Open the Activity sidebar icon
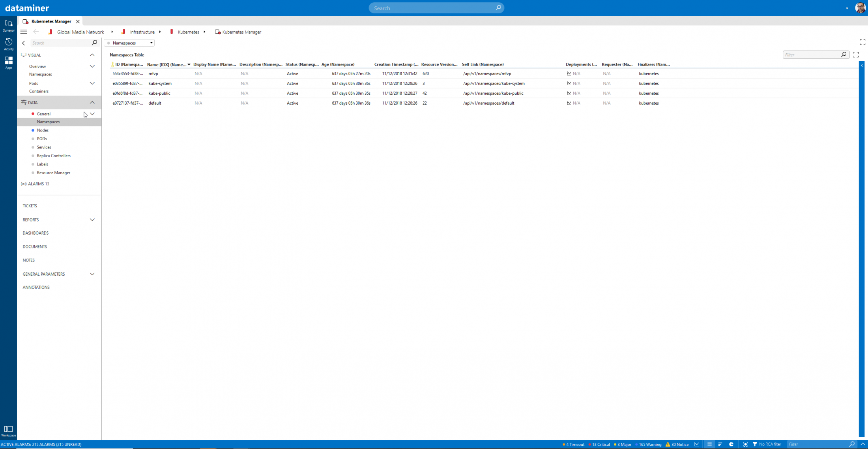This screenshot has width=868, height=449. 8,44
